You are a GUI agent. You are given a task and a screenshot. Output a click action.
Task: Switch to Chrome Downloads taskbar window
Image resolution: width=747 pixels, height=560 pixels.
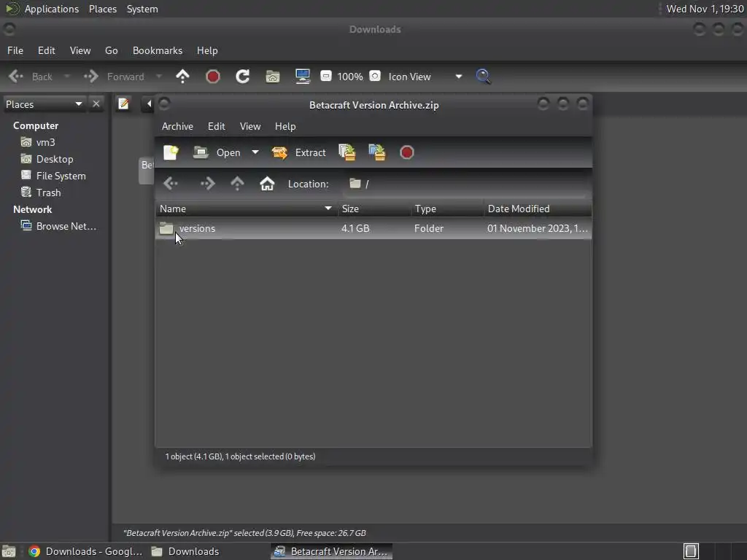pyautogui.click(x=85, y=551)
